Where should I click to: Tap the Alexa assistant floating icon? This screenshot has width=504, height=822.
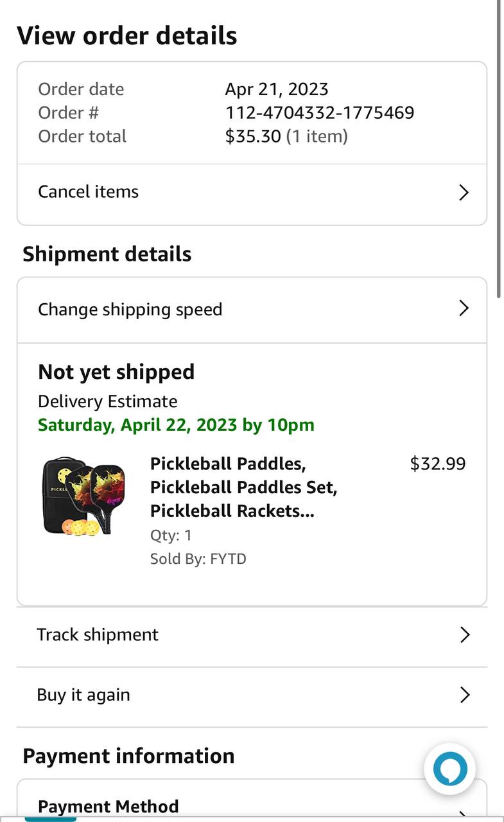pos(449,769)
